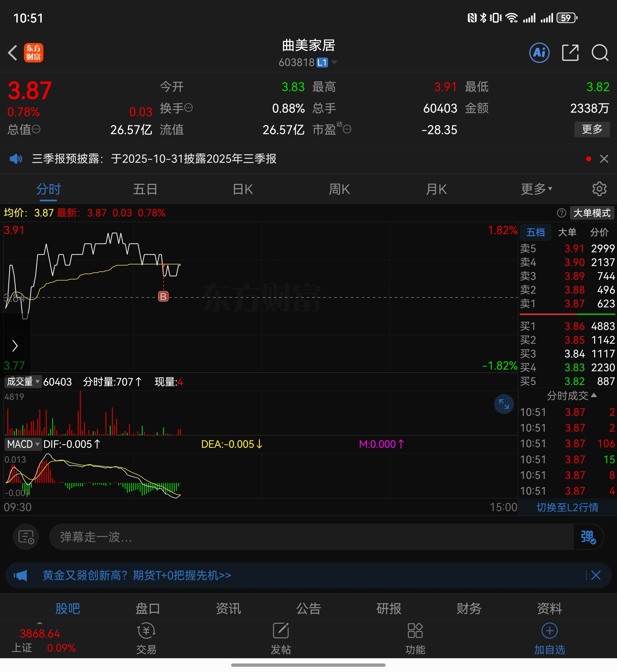Open chart settings gear icon
The image size is (617, 672).
[x=599, y=189]
